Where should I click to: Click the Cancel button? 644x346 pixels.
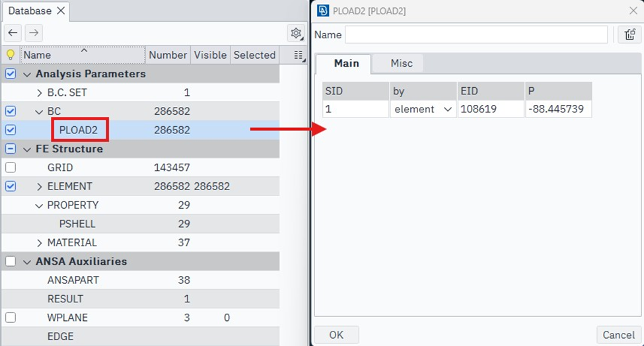618,335
